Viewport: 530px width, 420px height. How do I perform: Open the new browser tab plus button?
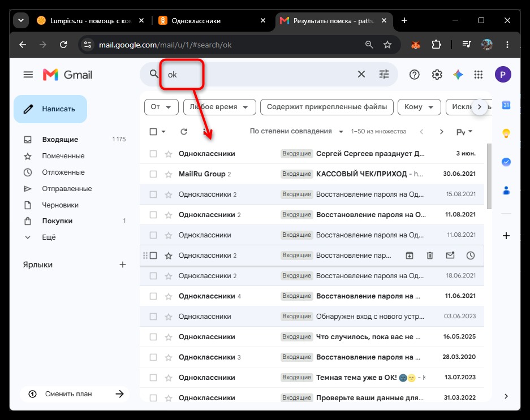click(x=404, y=20)
